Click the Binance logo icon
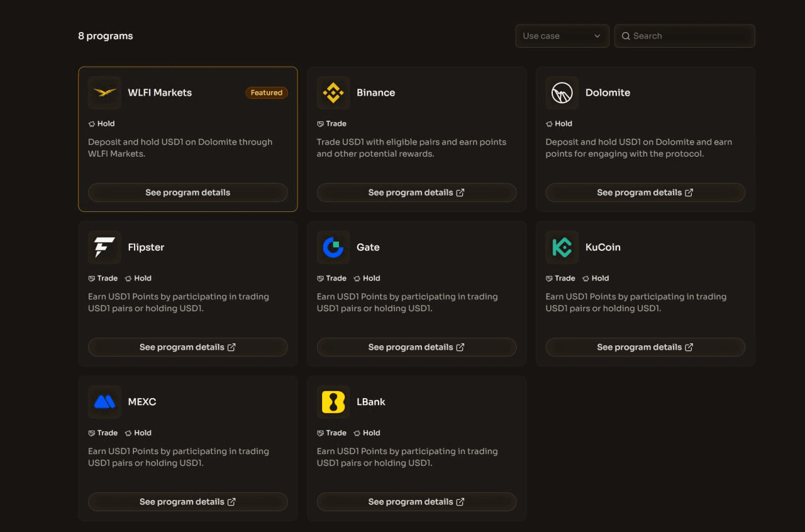The image size is (805, 532). [333, 92]
